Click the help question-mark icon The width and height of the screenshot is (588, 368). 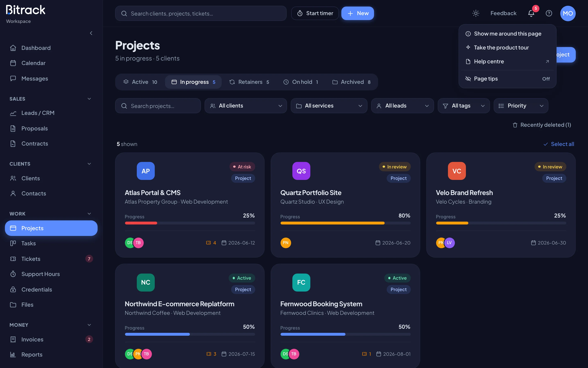pyautogui.click(x=549, y=13)
